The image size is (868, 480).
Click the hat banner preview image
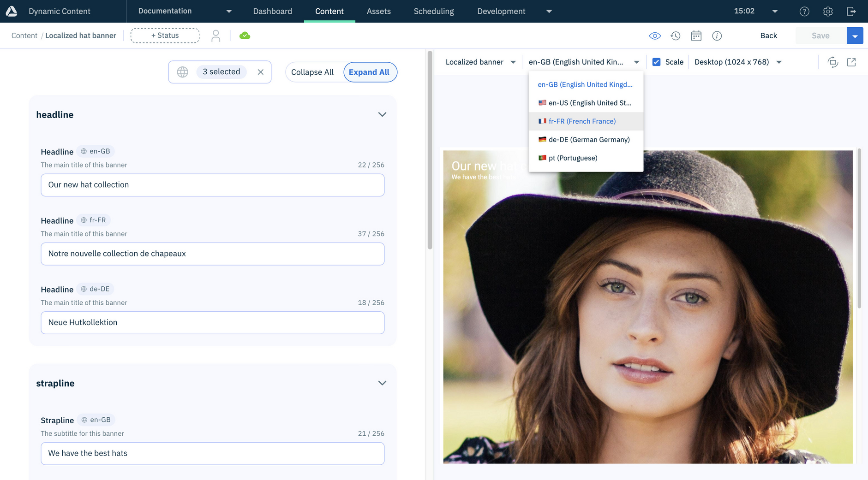click(x=648, y=307)
